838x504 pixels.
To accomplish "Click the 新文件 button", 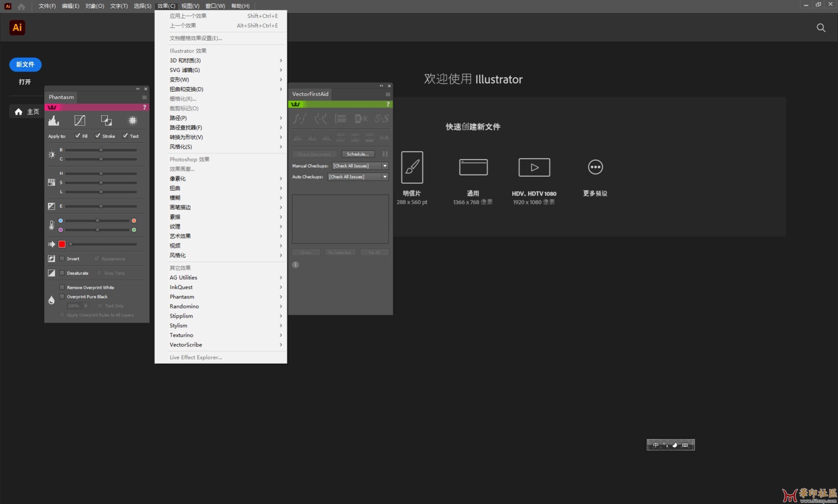I will click(25, 65).
